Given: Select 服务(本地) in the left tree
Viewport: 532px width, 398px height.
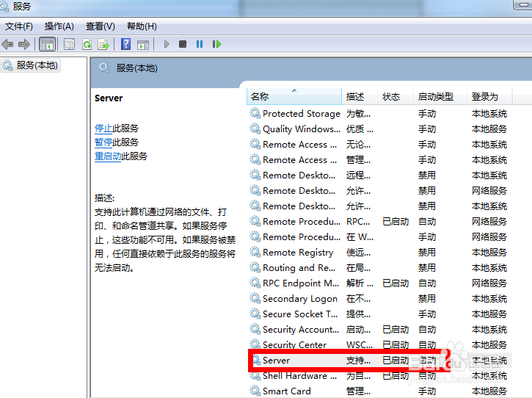Looking at the screenshot, I should tap(31, 65).
